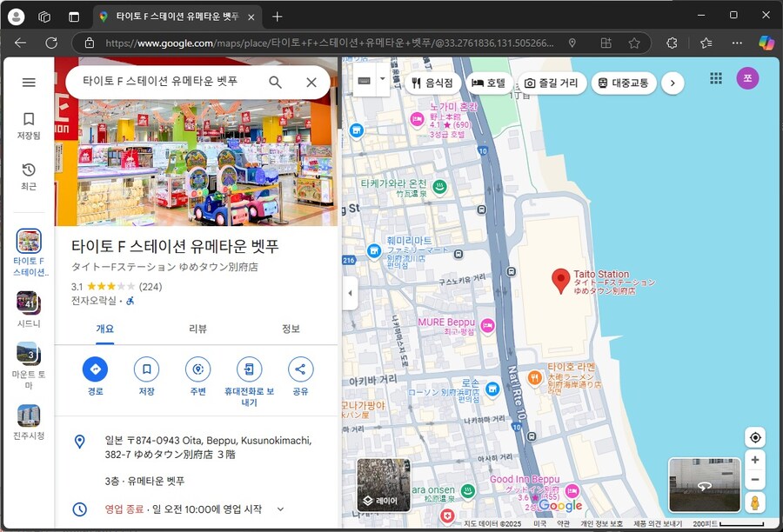Image resolution: width=783 pixels, height=532 pixels.
Task: Select the 개요 overview tab
Action: coord(105,329)
